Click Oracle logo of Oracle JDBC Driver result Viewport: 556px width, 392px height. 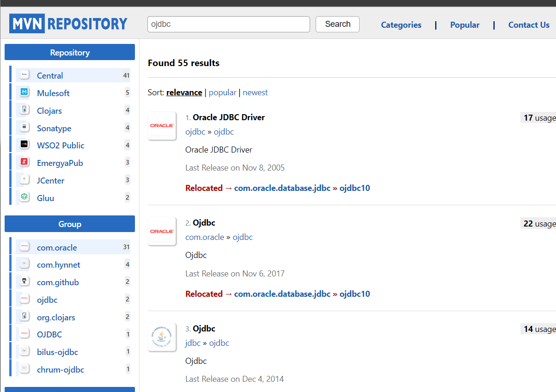point(162,125)
